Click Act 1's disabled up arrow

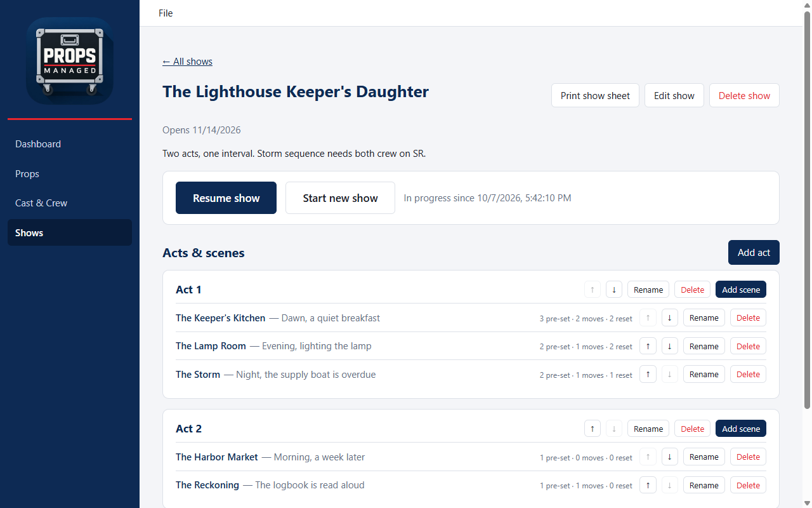[593, 290]
